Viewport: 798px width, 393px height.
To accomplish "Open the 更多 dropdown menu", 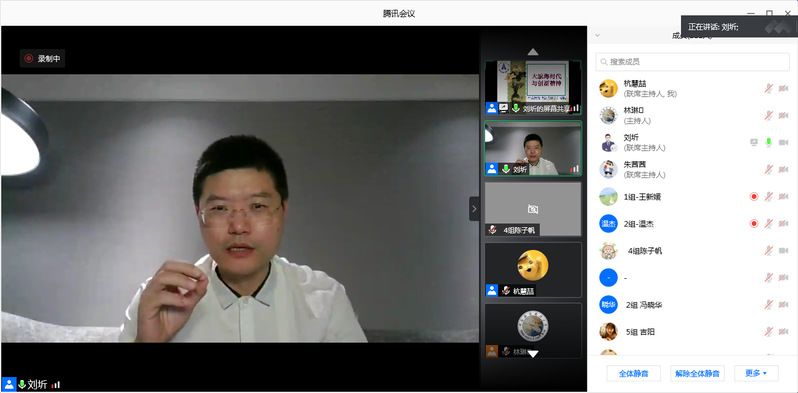I will 756,373.
